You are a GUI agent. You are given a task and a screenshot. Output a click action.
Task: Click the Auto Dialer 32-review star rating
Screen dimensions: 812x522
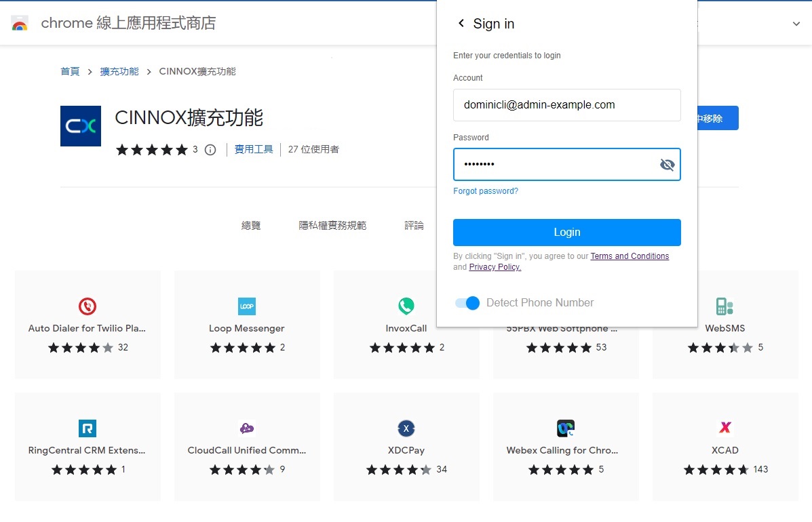(x=80, y=348)
